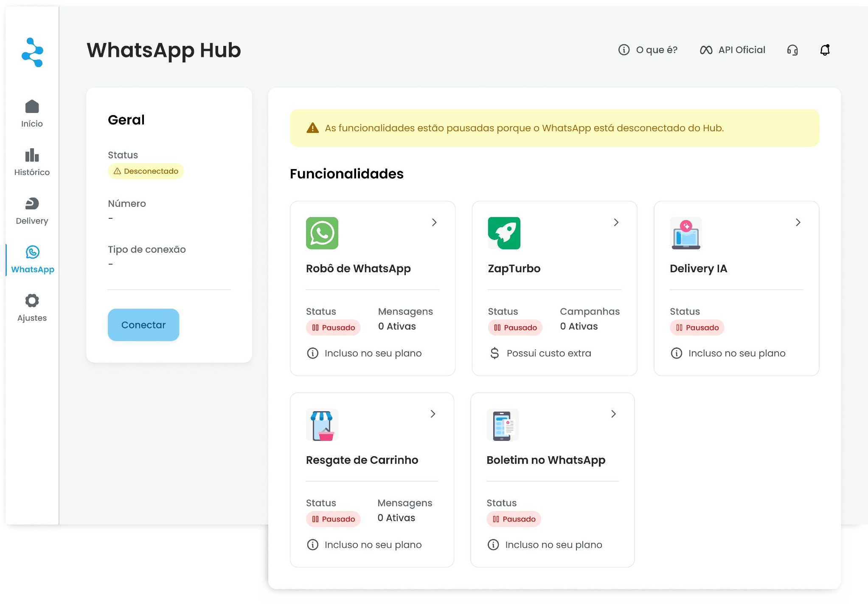868x604 pixels.
Task: Click info icon on Delivery IA card
Action: click(677, 353)
